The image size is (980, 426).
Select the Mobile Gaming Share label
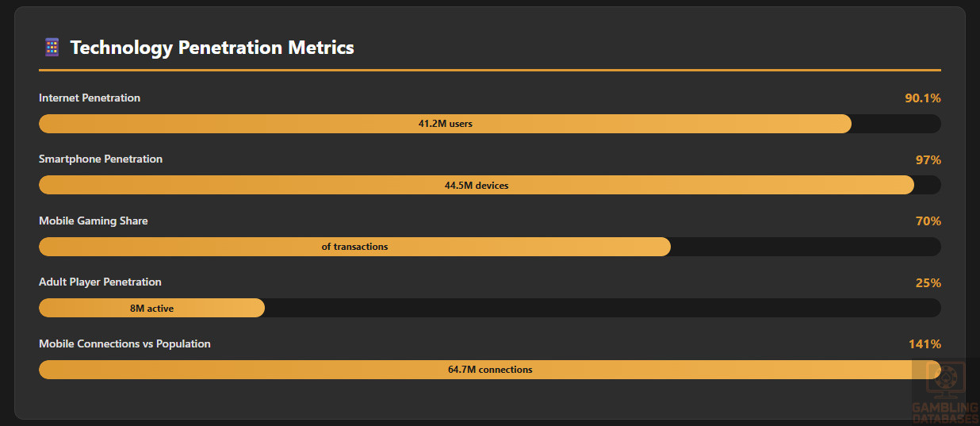(x=94, y=221)
